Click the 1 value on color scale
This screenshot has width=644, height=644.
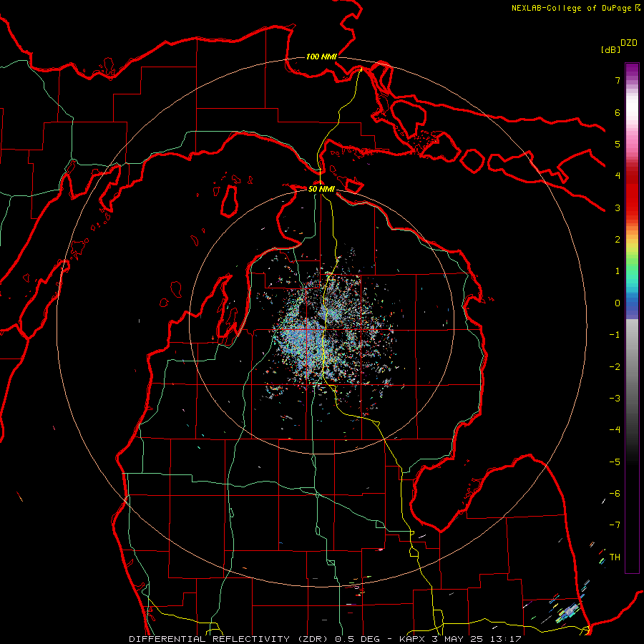[618, 271]
